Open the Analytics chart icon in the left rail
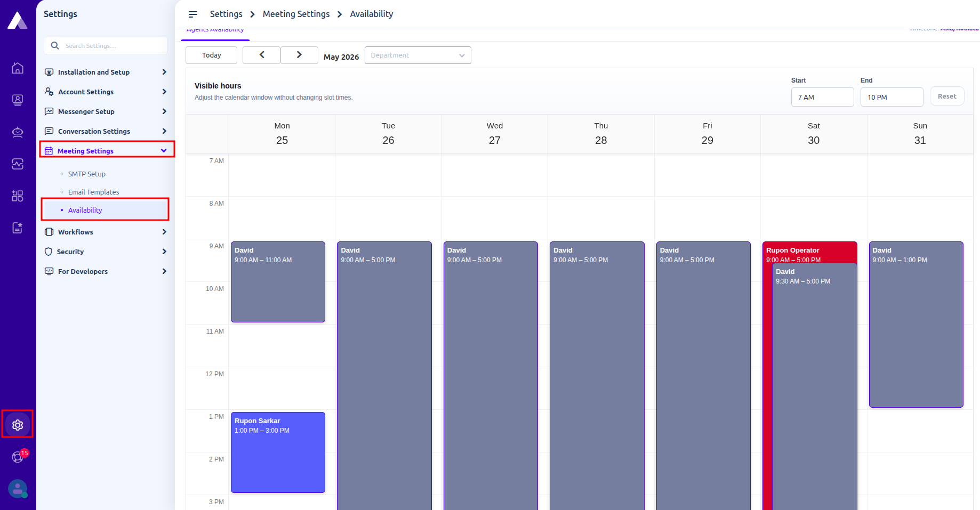The height and width of the screenshot is (510, 980). (18, 164)
